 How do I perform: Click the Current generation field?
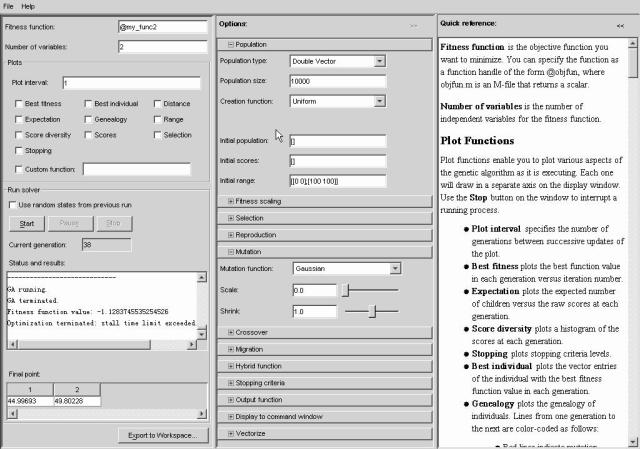pos(107,245)
